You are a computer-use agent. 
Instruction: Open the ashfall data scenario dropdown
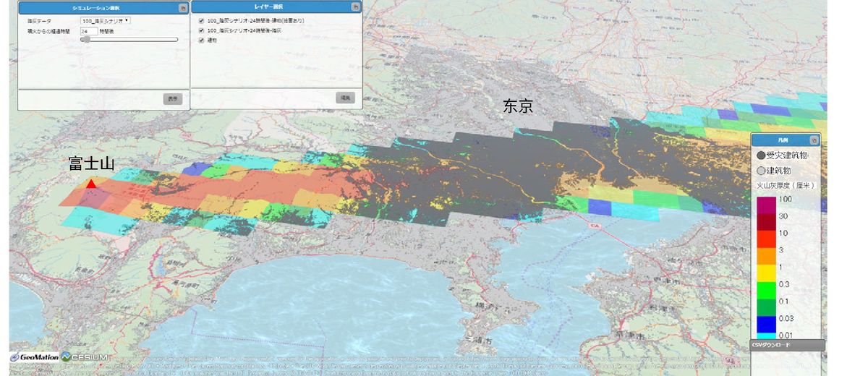click(x=106, y=21)
